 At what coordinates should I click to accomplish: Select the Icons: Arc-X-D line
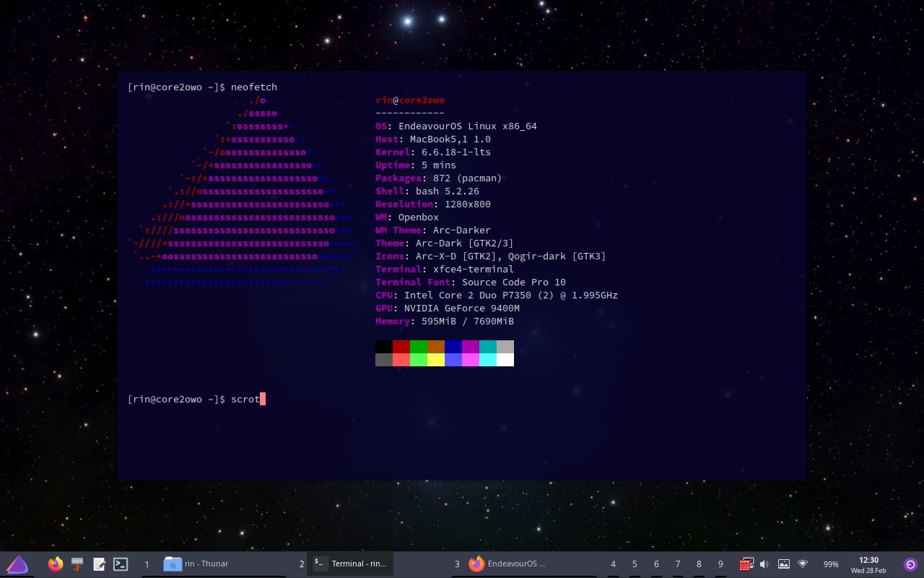[x=491, y=256]
